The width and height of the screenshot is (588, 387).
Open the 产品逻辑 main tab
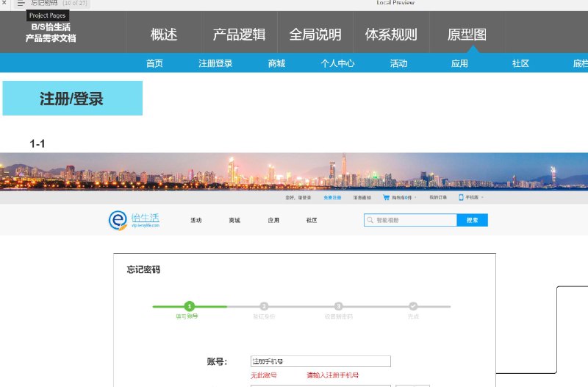[240, 35]
